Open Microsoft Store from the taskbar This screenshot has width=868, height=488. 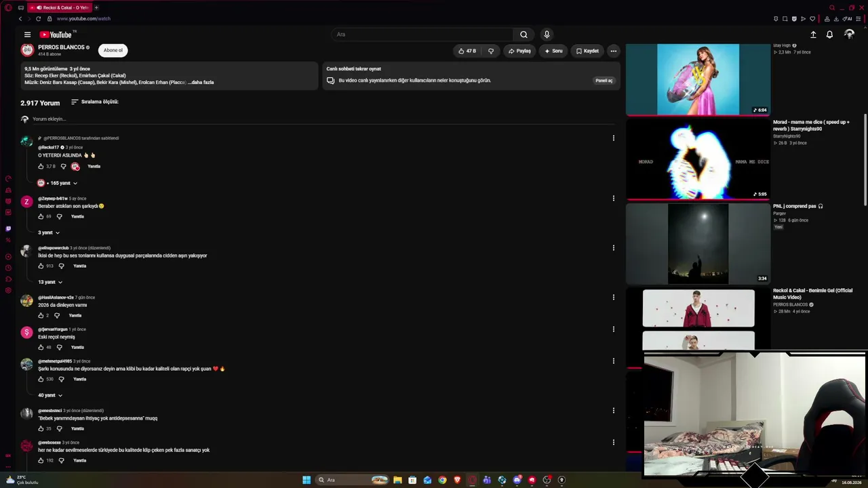tap(412, 480)
